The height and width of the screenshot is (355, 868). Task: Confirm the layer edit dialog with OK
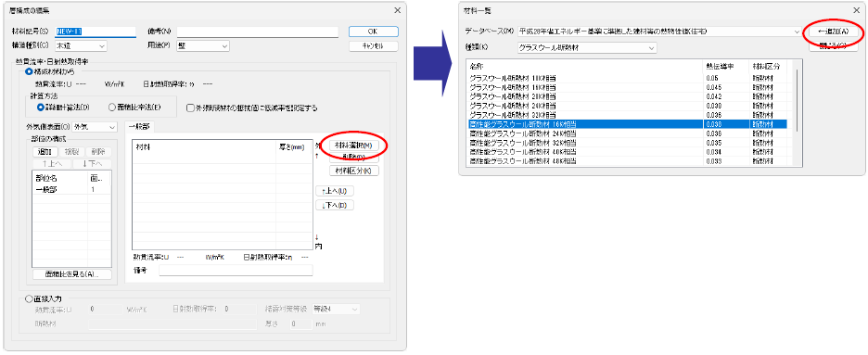point(373,32)
